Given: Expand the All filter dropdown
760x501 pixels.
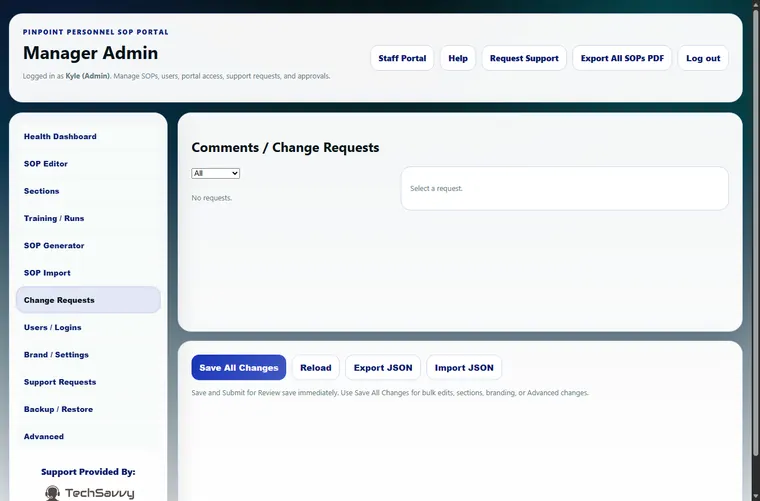Looking at the screenshot, I should [216, 173].
